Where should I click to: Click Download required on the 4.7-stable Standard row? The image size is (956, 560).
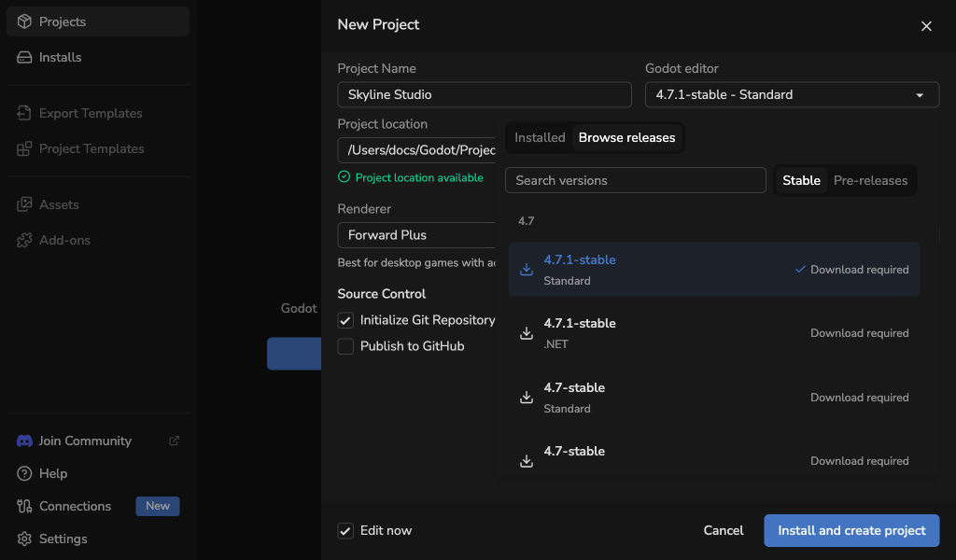point(859,398)
